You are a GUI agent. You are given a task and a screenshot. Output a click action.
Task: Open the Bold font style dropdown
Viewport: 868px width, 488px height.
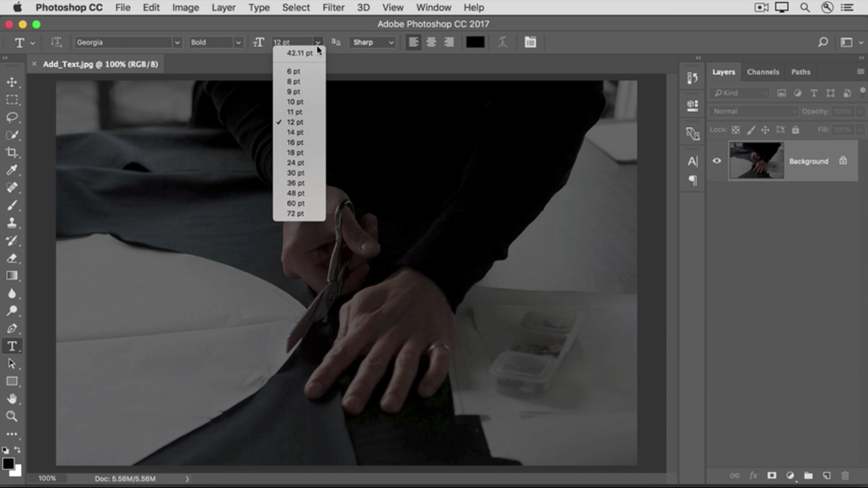pyautogui.click(x=216, y=42)
